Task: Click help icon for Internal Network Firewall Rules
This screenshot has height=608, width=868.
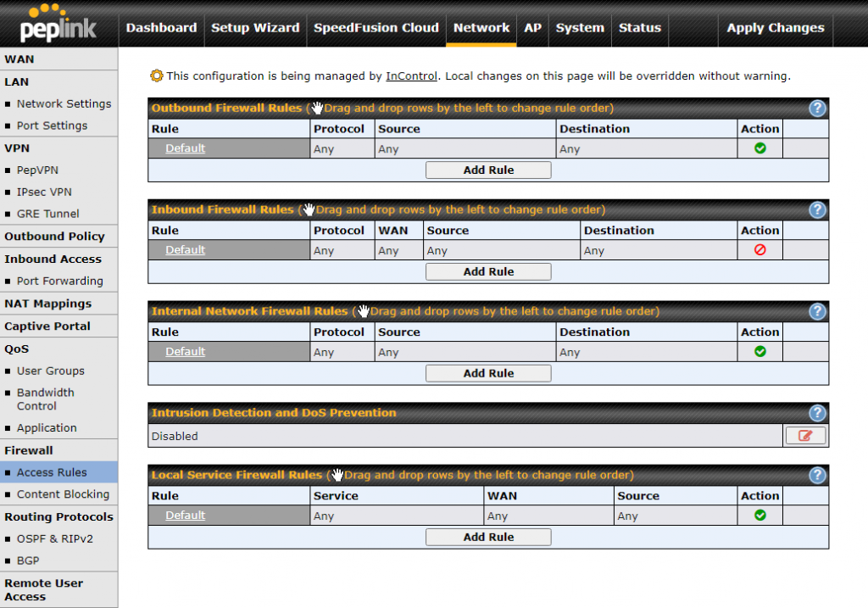Action: coord(817,311)
